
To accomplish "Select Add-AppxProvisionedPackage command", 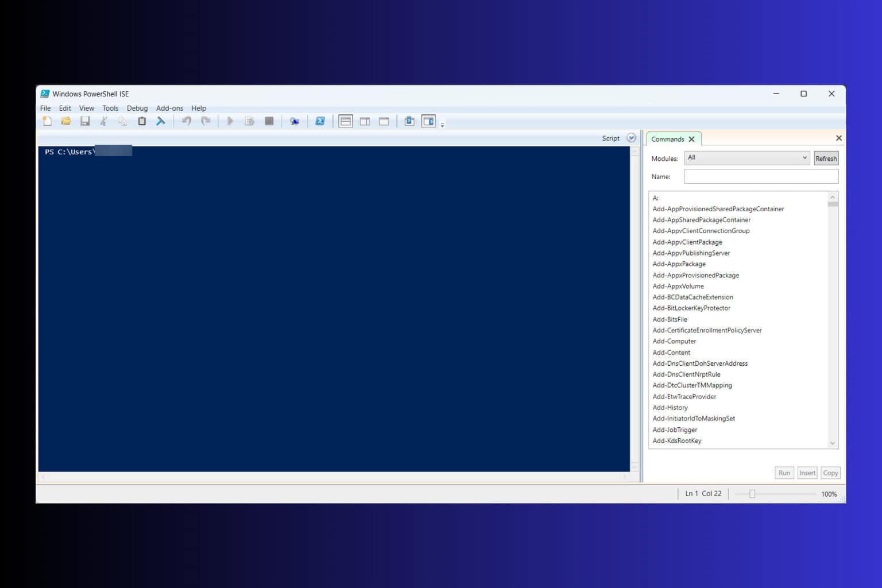I will click(696, 276).
